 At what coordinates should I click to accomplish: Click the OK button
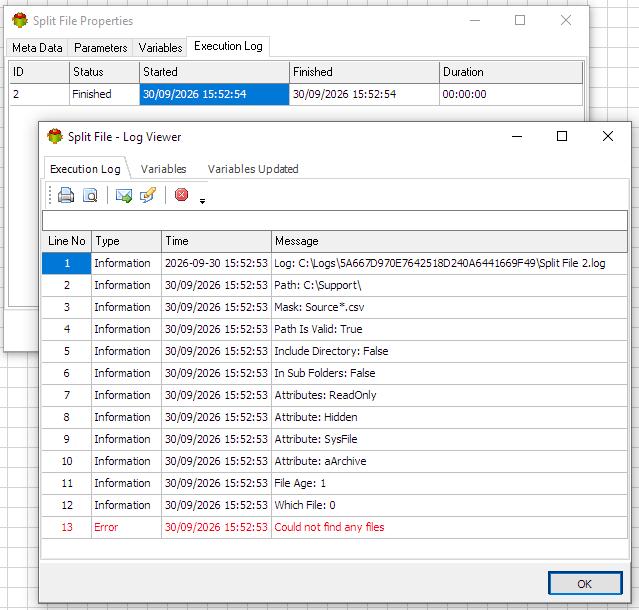585,584
